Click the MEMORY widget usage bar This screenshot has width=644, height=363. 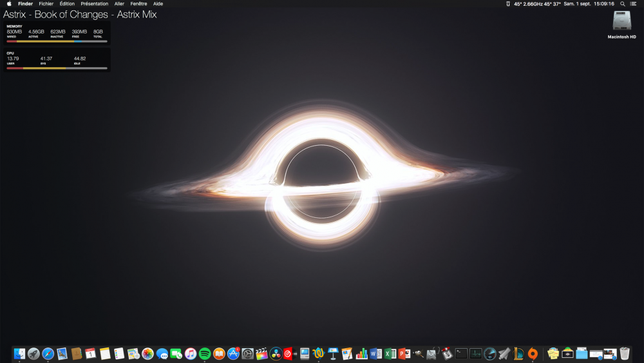57,41
